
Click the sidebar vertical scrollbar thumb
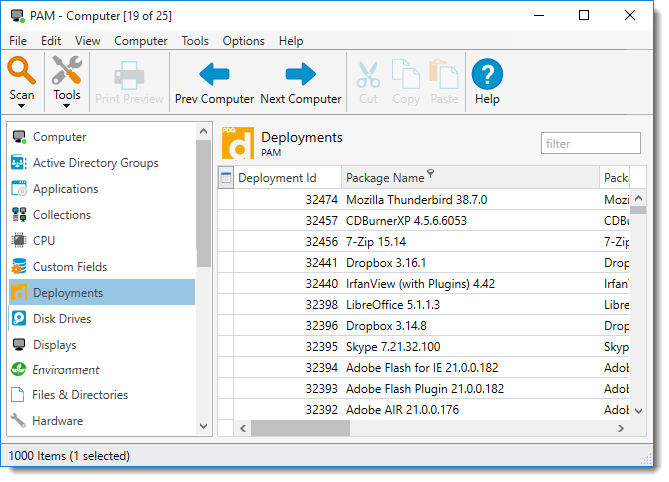[204, 203]
